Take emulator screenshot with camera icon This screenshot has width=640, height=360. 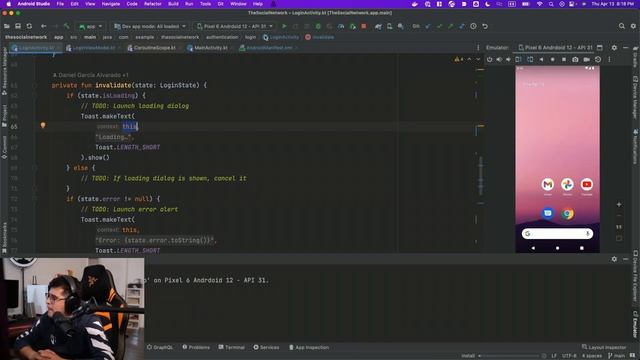coord(575,59)
